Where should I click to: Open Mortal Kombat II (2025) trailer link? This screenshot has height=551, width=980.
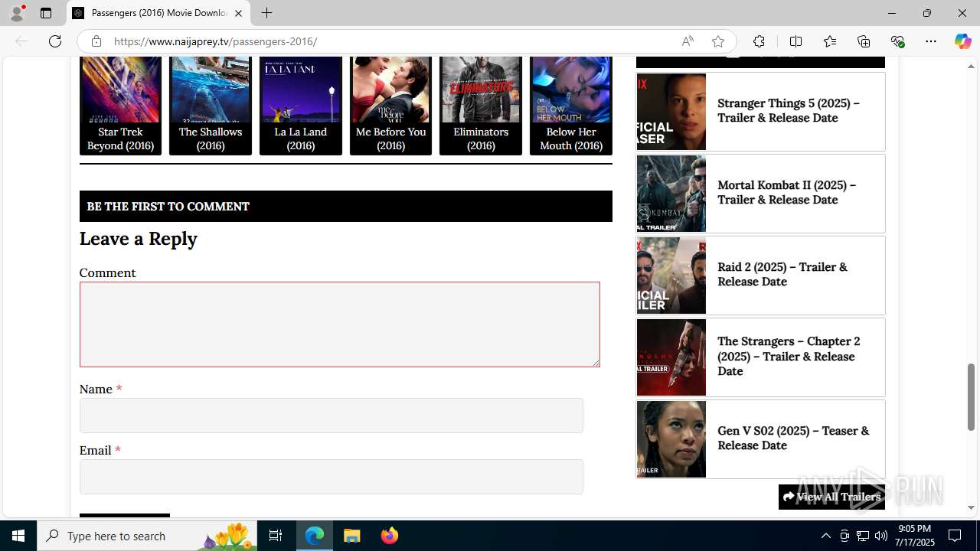pos(787,192)
